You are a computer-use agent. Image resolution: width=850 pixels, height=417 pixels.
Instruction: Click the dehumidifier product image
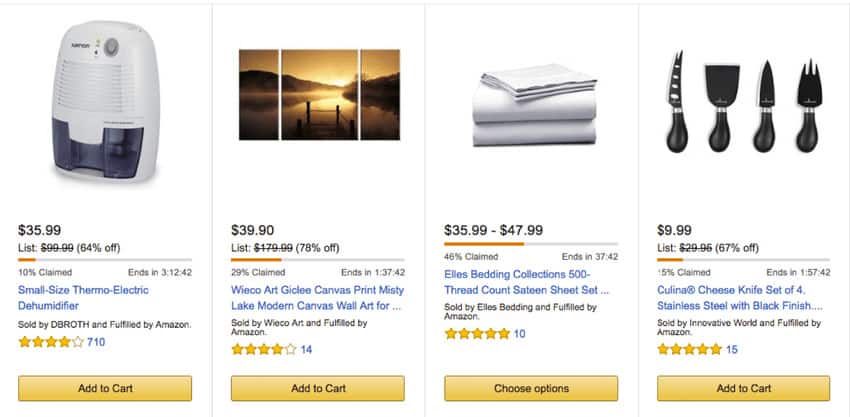point(106,101)
